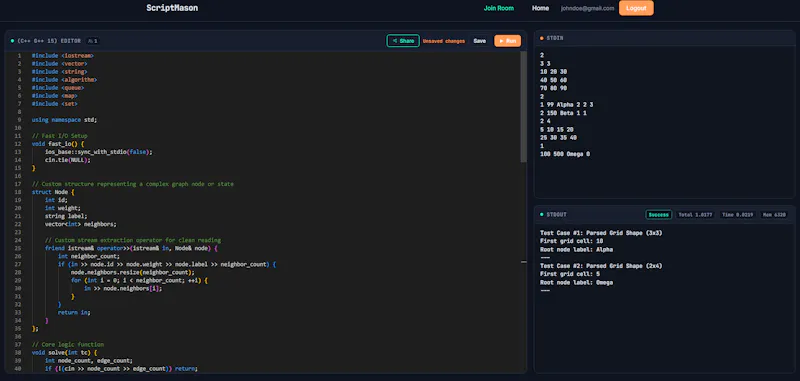
Task: Click the johndoe@gmail.com account label
Action: (587, 8)
